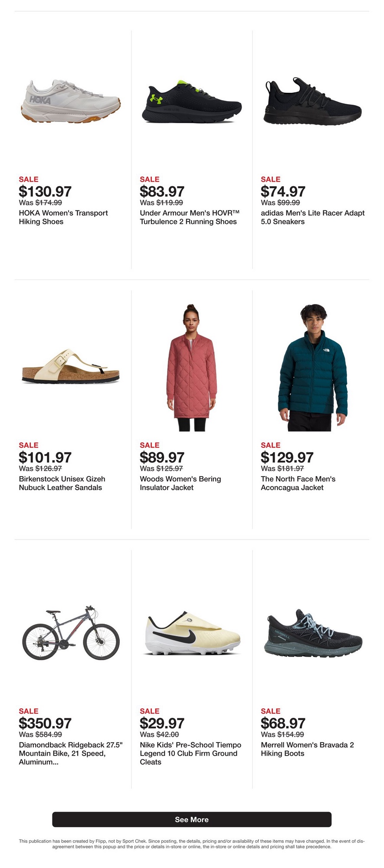Click the $350.97 mountain bike sale price
384x868 pixels.
pos(45,723)
